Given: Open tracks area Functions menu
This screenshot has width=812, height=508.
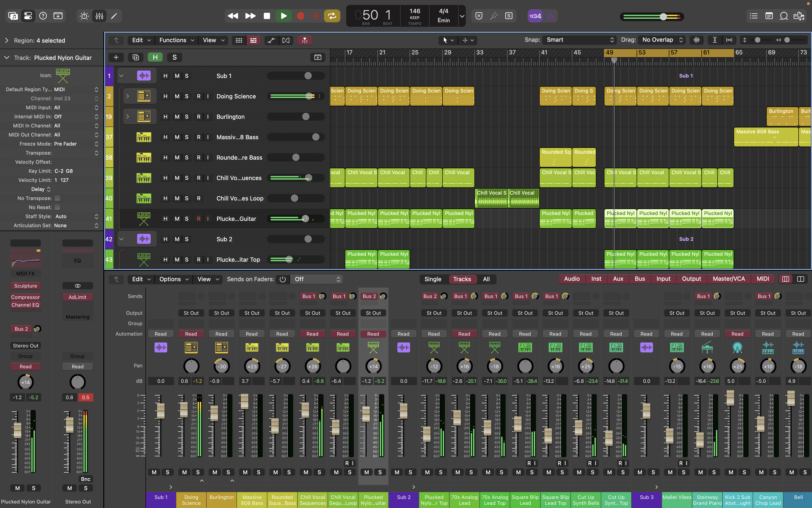Looking at the screenshot, I should coord(176,40).
